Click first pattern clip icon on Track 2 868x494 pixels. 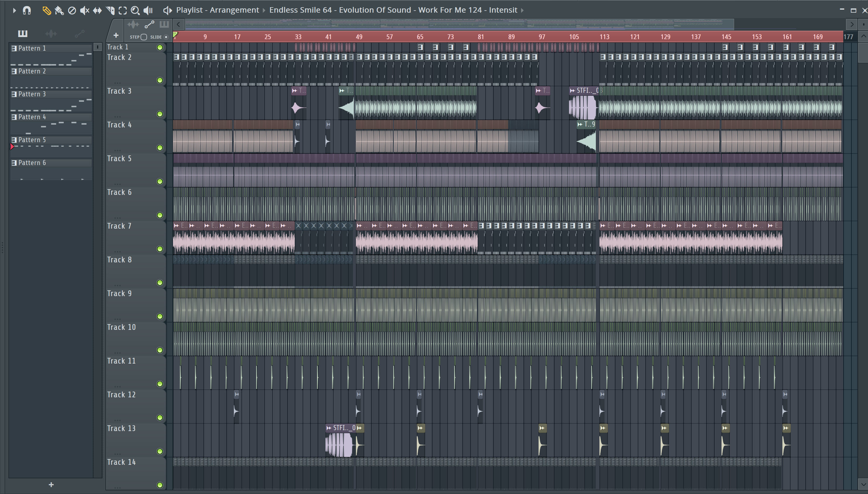click(176, 57)
